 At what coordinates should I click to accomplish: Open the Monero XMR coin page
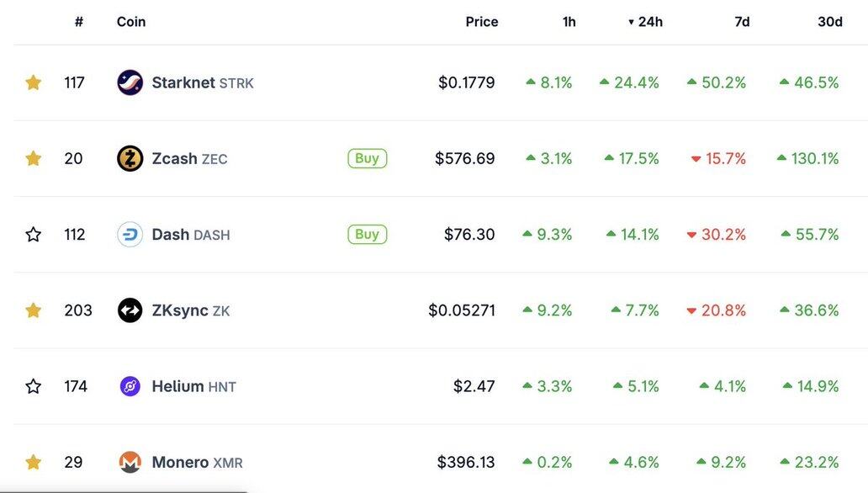click(x=180, y=462)
